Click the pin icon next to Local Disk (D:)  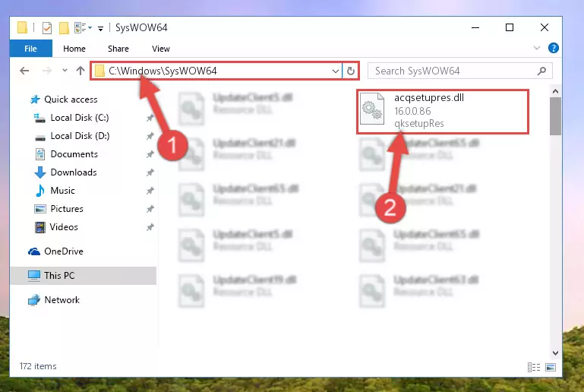click(150, 136)
